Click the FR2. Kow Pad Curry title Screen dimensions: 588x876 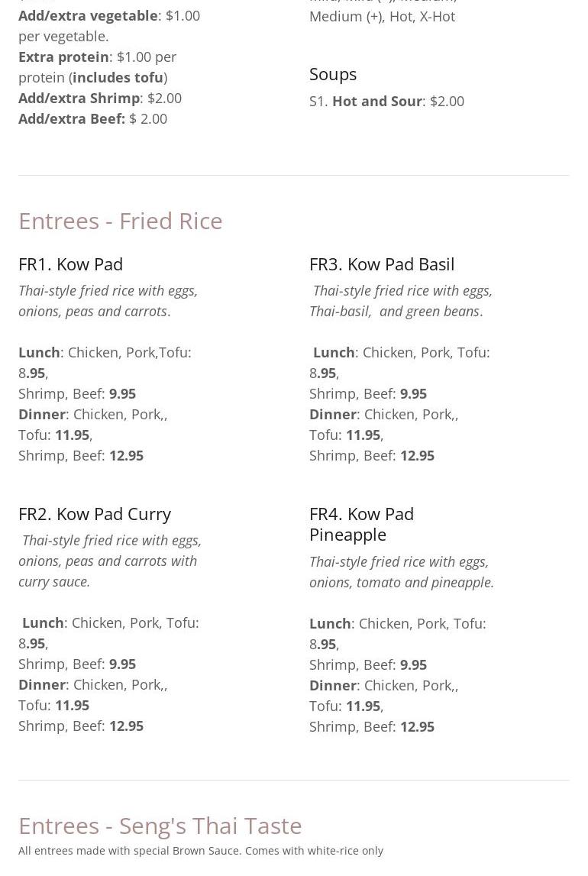95,513
